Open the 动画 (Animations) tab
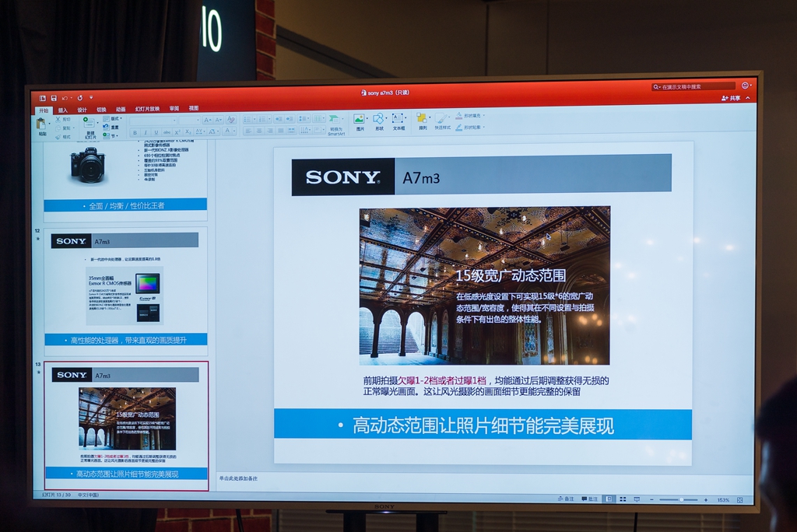 point(121,109)
